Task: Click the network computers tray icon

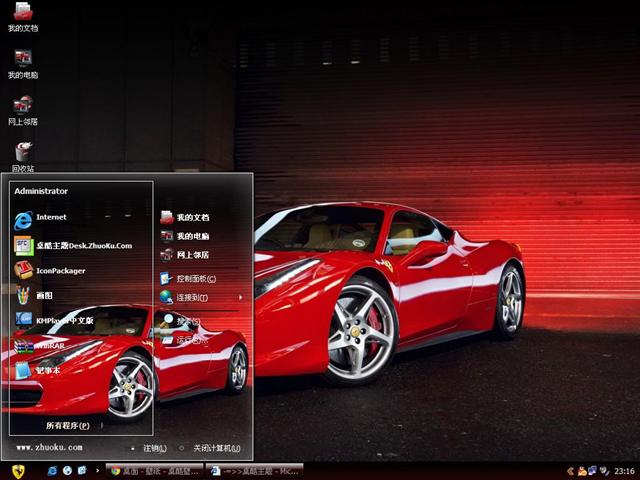Action: tap(592, 471)
